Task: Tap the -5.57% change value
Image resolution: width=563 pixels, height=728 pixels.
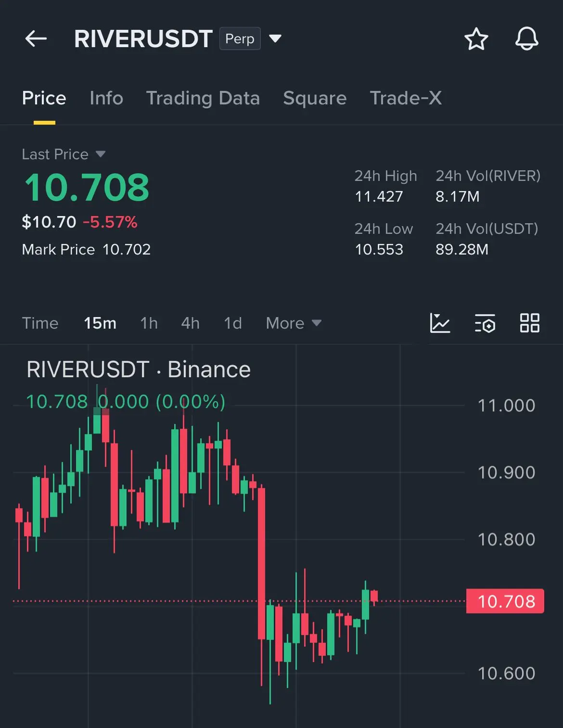Action: click(x=110, y=222)
